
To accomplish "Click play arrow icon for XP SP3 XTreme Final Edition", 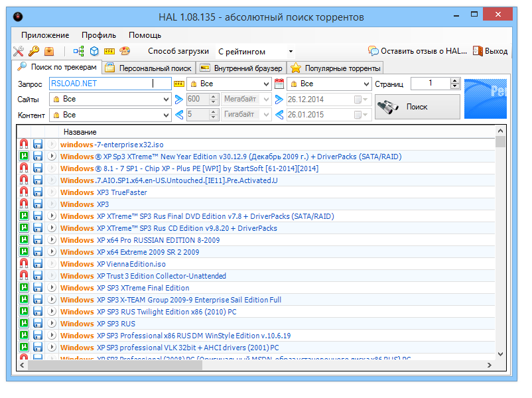I will [x=52, y=288].
